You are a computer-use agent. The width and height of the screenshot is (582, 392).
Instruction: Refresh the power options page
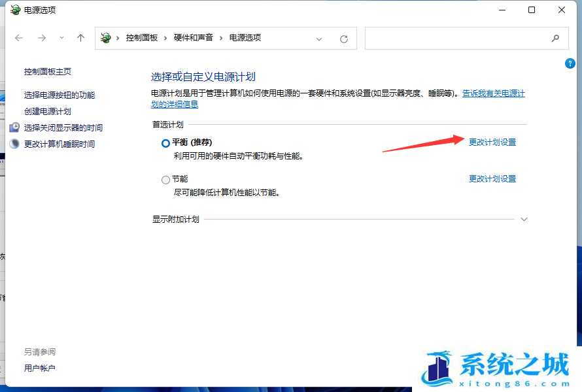[344, 39]
